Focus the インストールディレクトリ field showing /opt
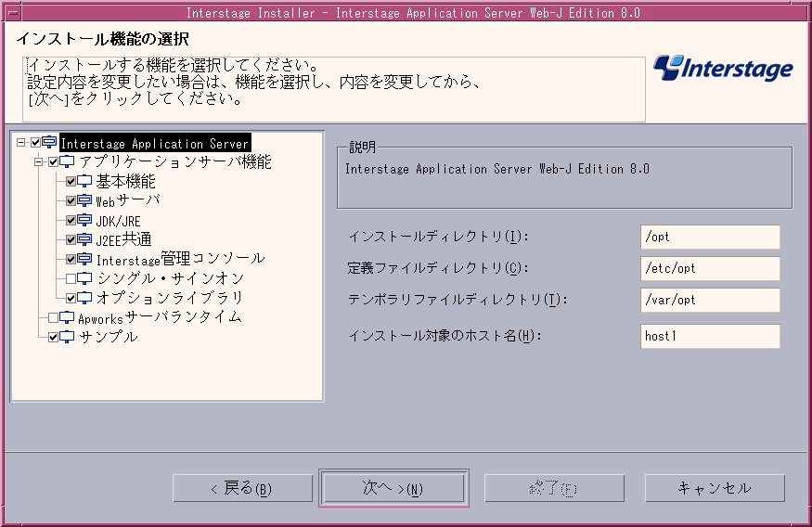The width and height of the screenshot is (812, 527). click(710, 238)
